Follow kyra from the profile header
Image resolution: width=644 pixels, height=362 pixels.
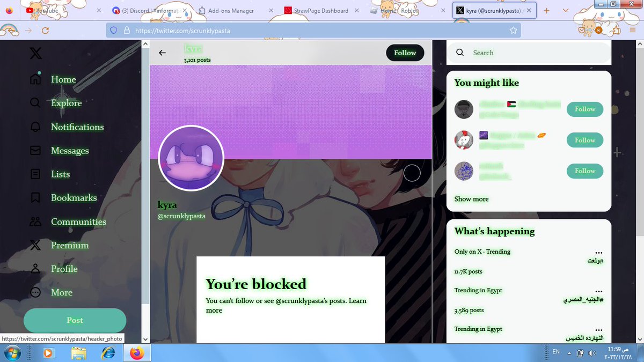pyautogui.click(x=405, y=53)
